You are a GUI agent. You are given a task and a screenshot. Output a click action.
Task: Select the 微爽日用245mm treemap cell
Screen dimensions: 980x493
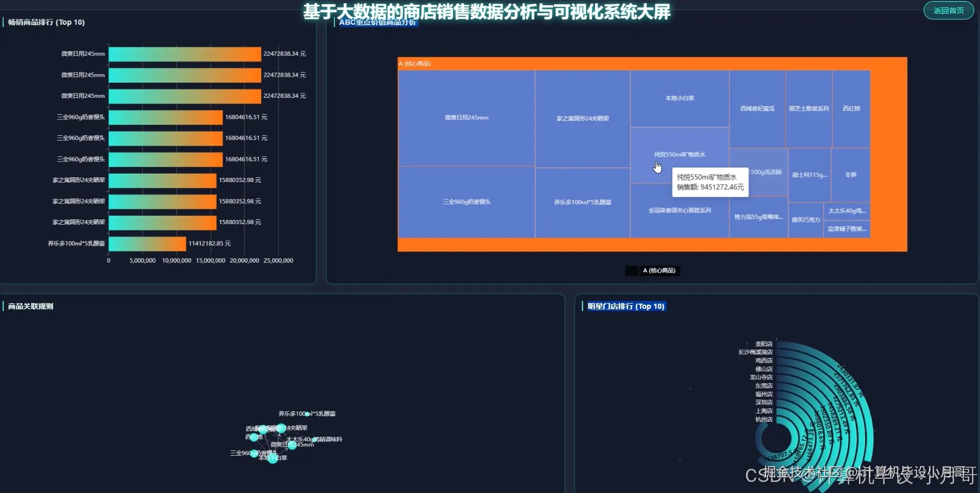click(x=466, y=118)
